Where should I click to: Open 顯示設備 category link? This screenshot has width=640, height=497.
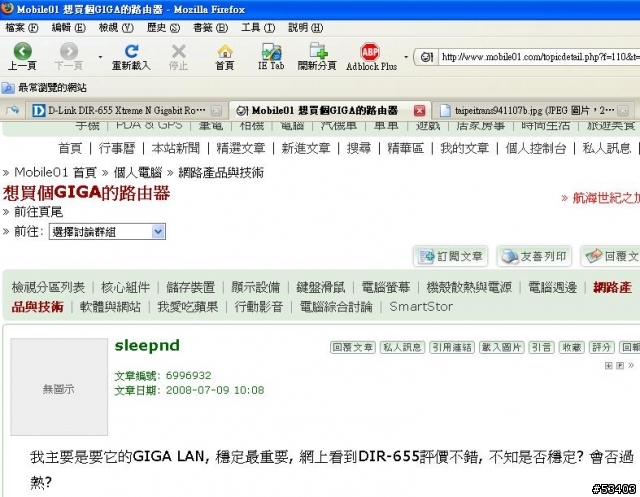(x=256, y=287)
